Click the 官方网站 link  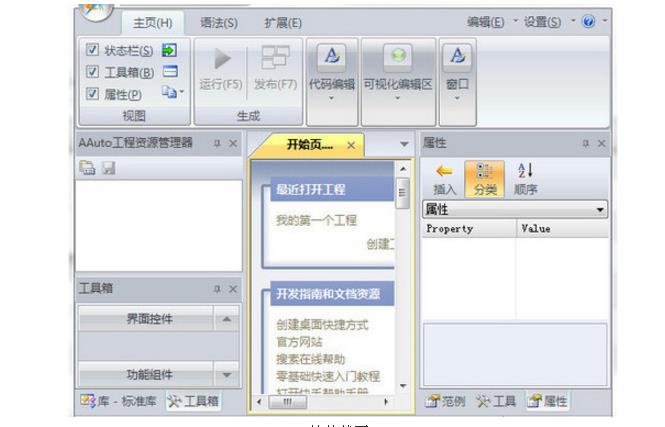coord(299,342)
